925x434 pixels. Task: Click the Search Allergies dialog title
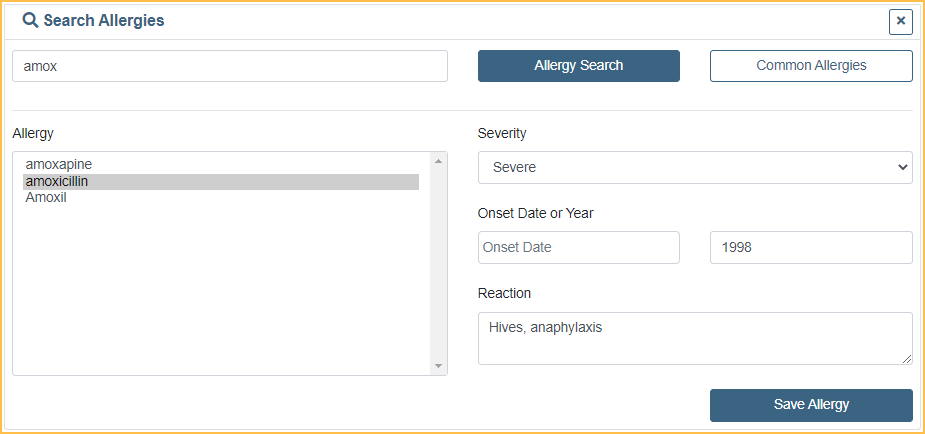(x=104, y=20)
